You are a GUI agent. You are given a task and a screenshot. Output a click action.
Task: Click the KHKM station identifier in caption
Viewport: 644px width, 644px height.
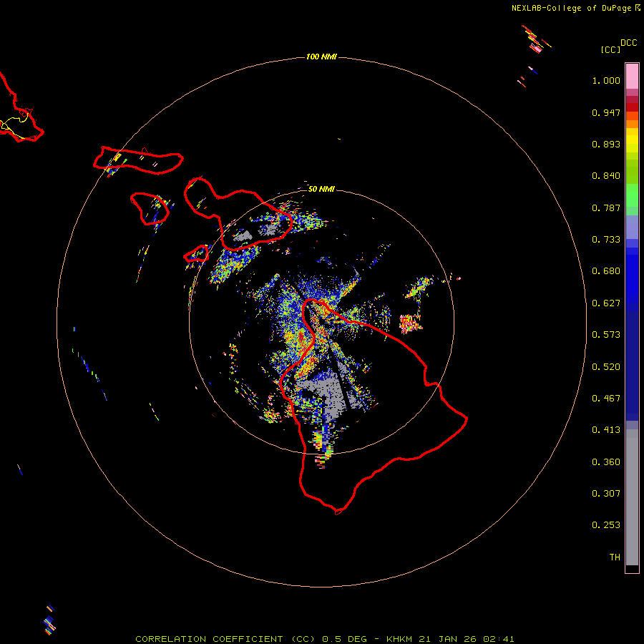coord(399,639)
